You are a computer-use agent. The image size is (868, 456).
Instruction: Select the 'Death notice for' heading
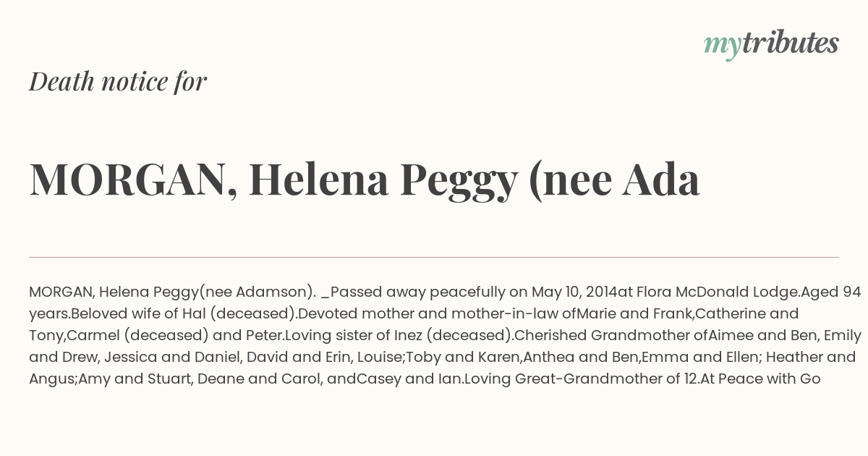pos(118,82)
